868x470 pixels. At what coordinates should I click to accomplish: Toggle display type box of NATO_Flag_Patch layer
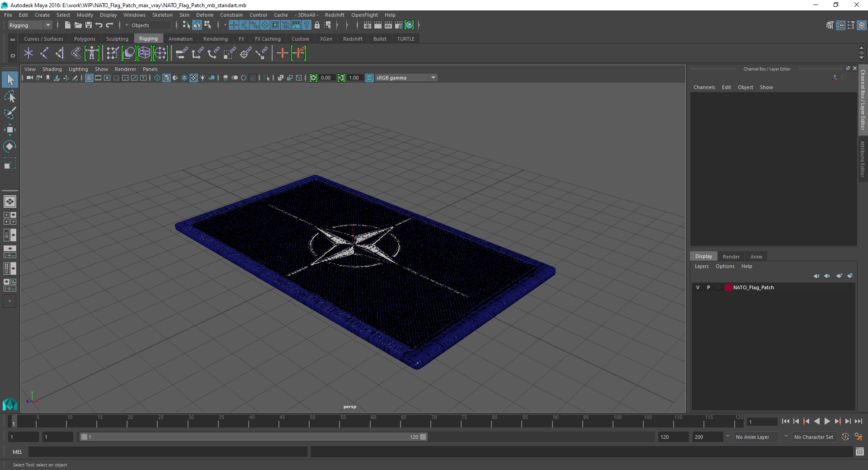[718, 287]
